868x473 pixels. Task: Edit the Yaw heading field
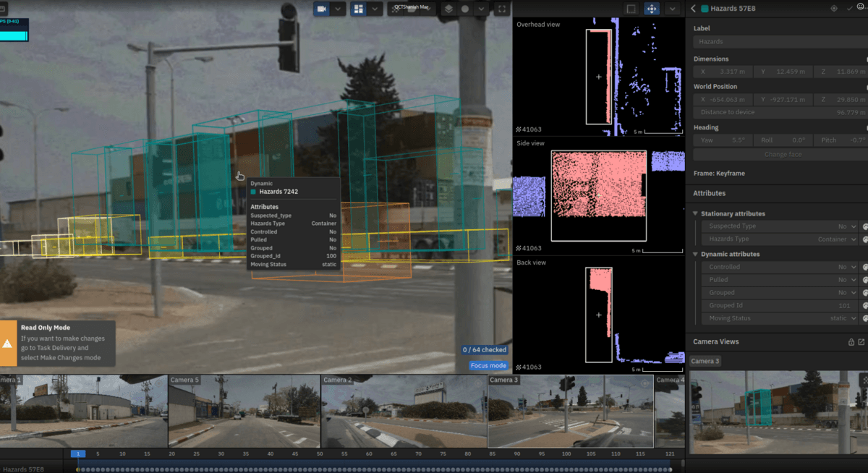coord(724,140)
